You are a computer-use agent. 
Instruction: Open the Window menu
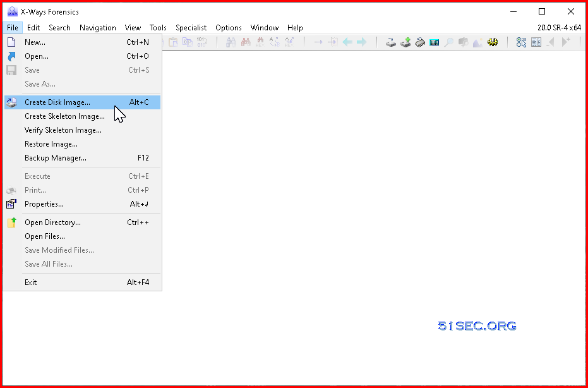pyautogui.click(x=265, y=28)
